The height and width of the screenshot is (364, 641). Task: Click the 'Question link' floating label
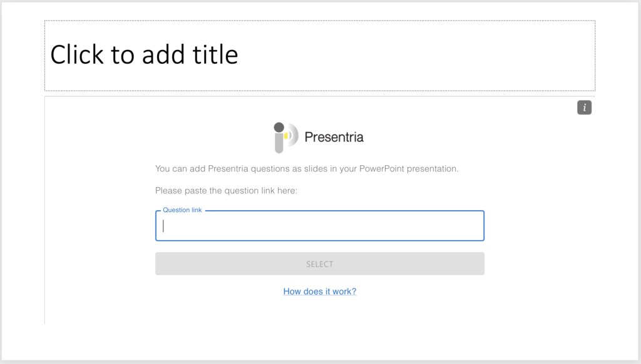pos(182,210)
